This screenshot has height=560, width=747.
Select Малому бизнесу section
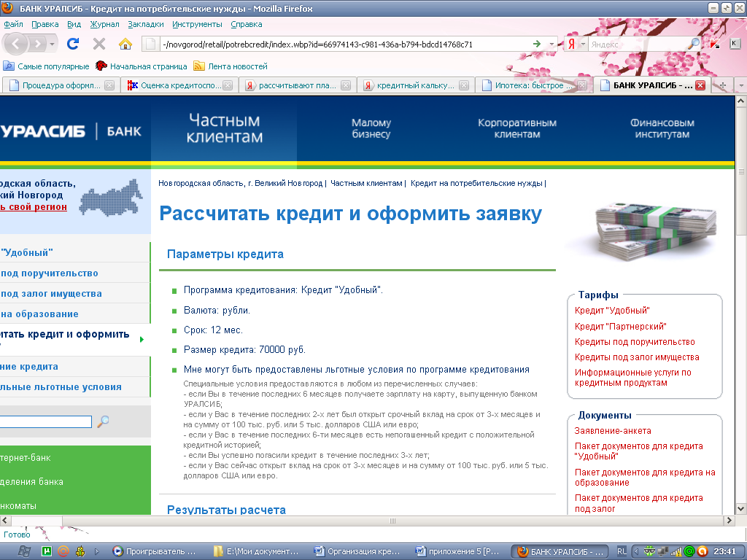(x=371, y=128)
